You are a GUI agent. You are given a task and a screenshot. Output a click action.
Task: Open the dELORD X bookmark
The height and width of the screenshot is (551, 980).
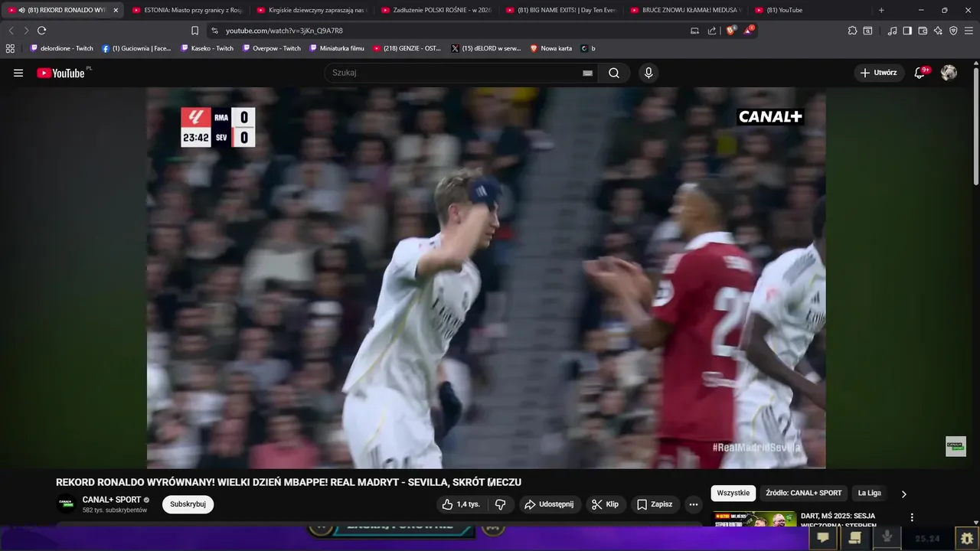[486, 48]
